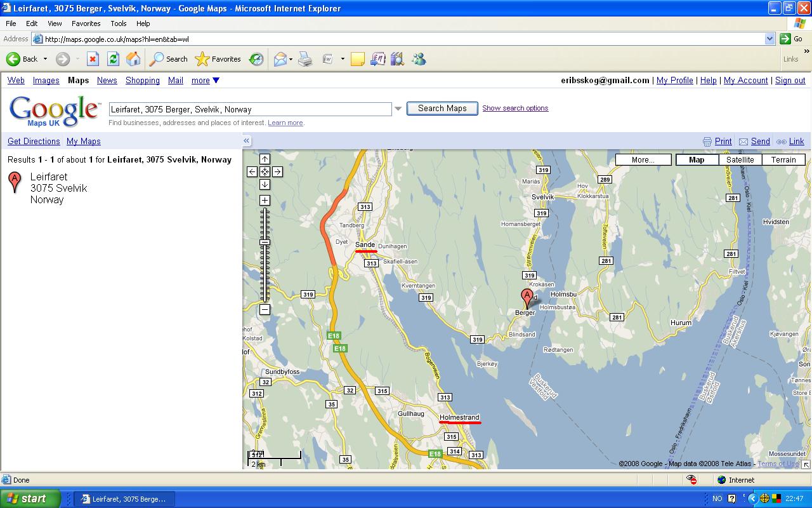Screen dimensions: 812x508
Task: Click the Sign out link
Action: click(x=790, y=81)
